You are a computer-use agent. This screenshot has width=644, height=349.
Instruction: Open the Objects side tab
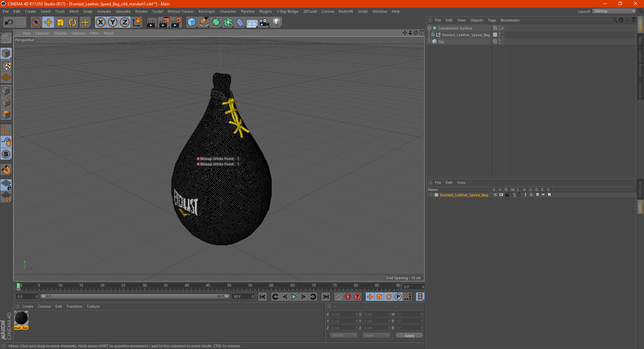click(x=640, y=25)
